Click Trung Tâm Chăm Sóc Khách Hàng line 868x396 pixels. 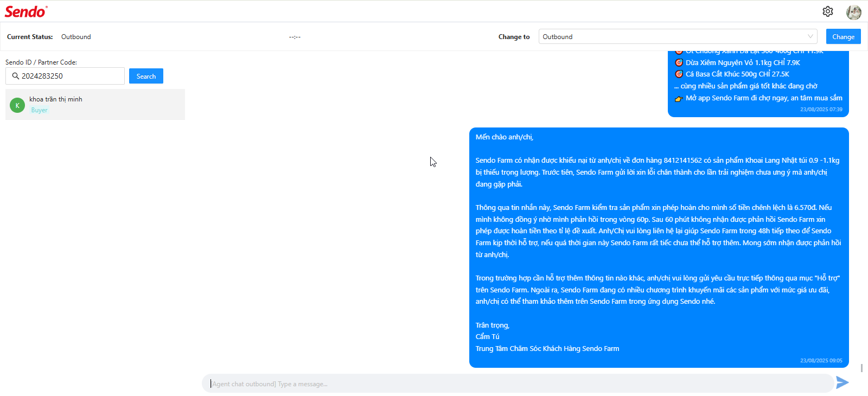[x=547, y=349]
